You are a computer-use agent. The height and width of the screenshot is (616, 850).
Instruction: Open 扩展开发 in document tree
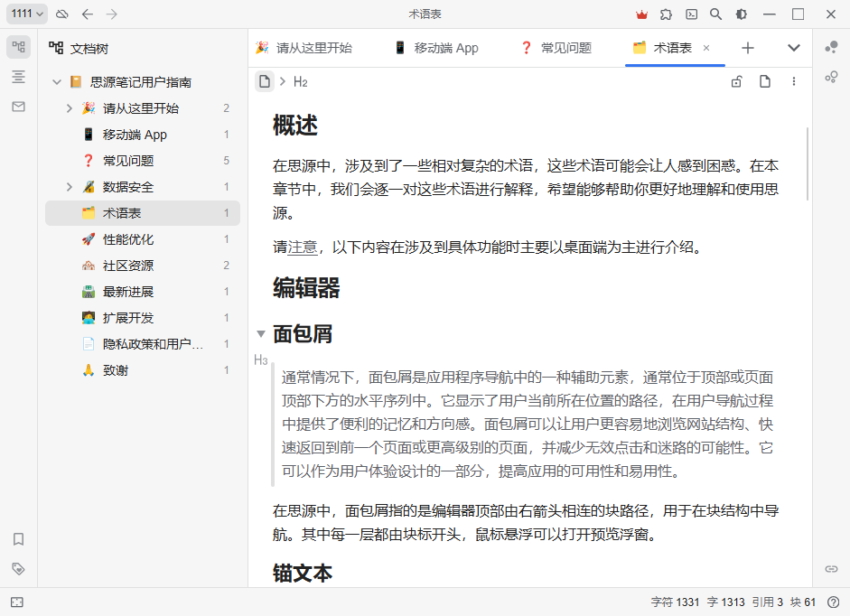tap(143, 318)
